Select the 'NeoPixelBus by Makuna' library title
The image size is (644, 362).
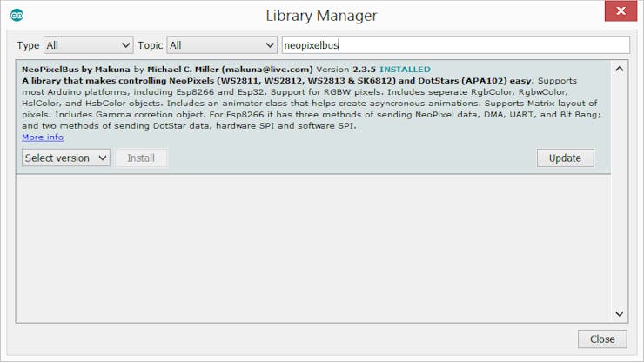click(x=76, y=70)
